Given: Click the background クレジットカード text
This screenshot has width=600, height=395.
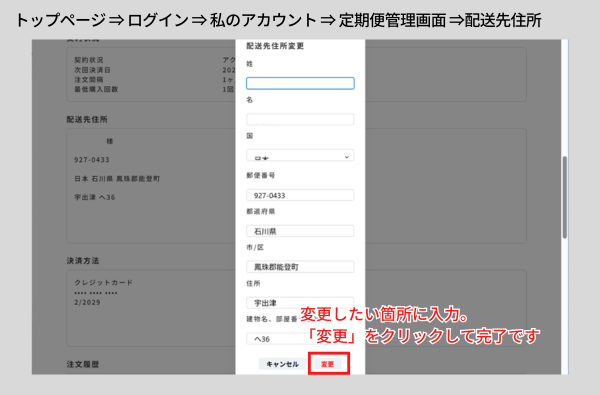Looking at the screenshot, I should click(x=103, y=282).
